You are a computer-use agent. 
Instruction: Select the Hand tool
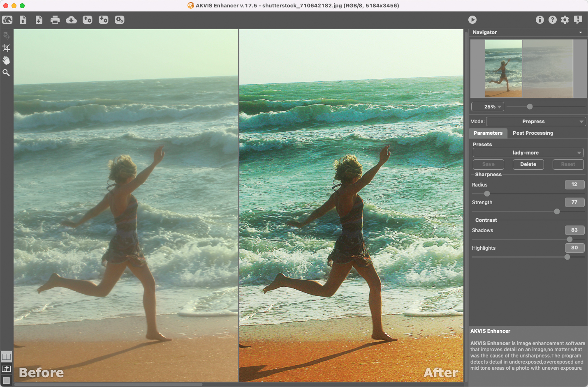point(6,60)
